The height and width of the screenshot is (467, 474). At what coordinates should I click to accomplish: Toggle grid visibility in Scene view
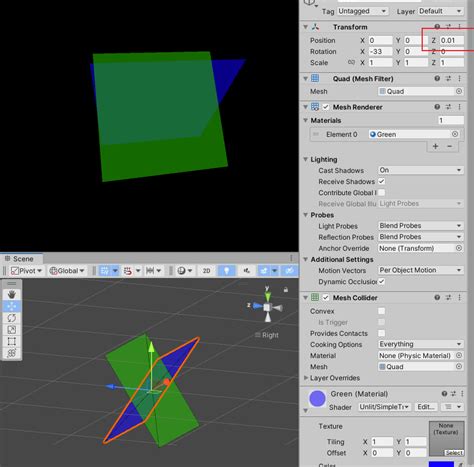[x=105, y=271]
